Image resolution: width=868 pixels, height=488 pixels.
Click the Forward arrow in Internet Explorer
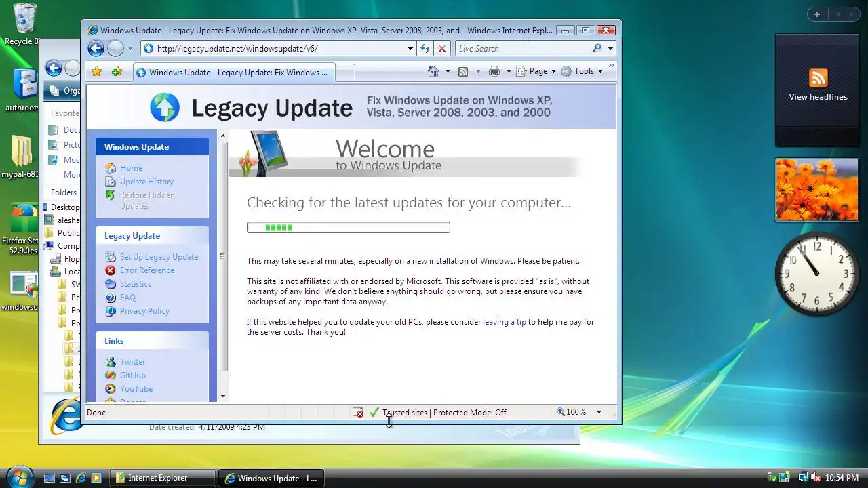[116, 48]
